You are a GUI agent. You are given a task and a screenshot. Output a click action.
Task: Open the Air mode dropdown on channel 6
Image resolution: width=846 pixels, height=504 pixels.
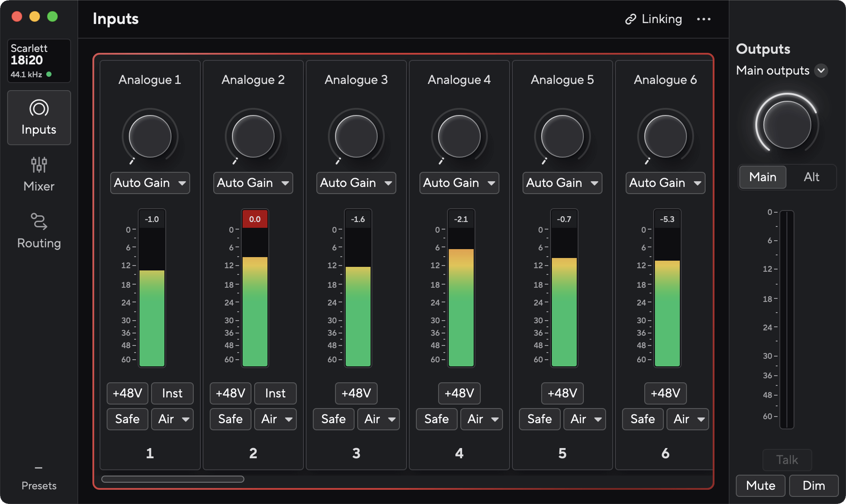point(688,419)
